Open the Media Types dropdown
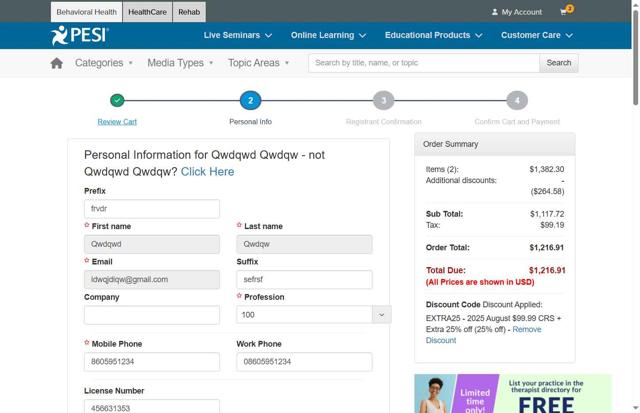Screen dimensions: 640x413 pyautogui.click(x=180, y=63)
